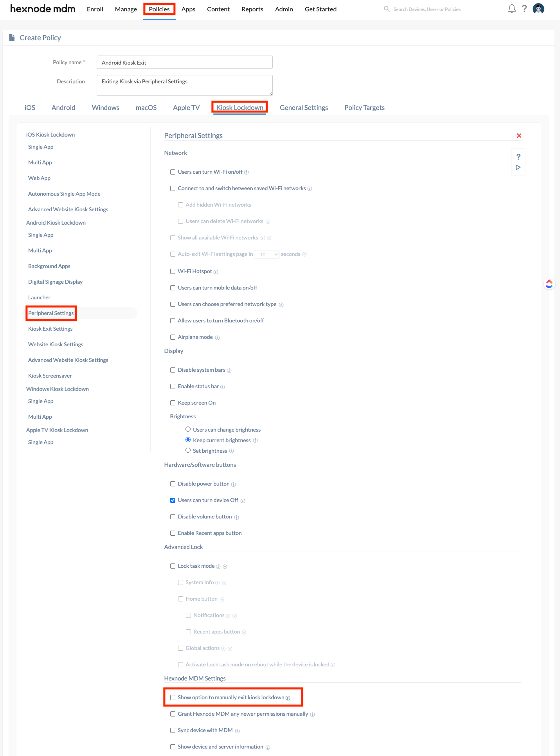Check Disable volume button
The image size is (560, 756).
173,517
